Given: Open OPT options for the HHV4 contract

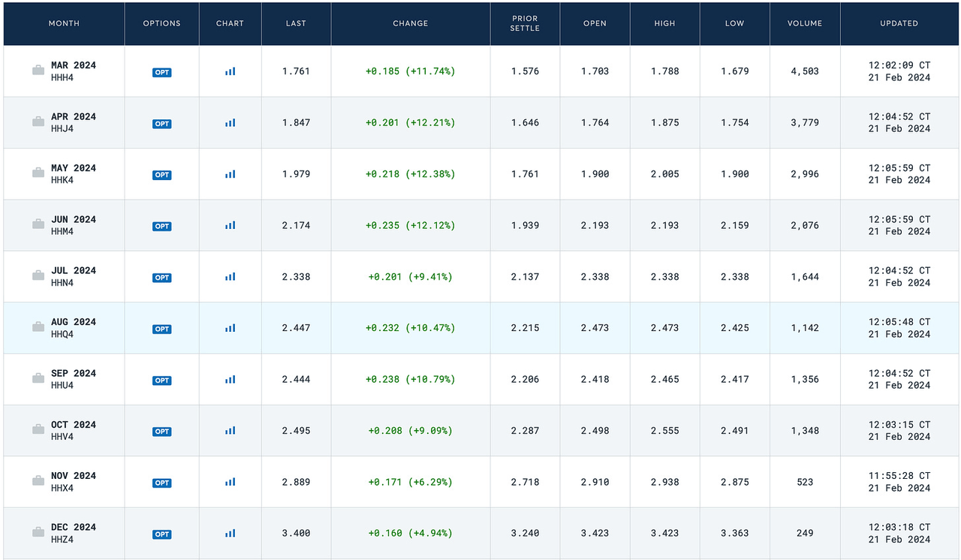Looking at the screenshot, I should 162,432.
